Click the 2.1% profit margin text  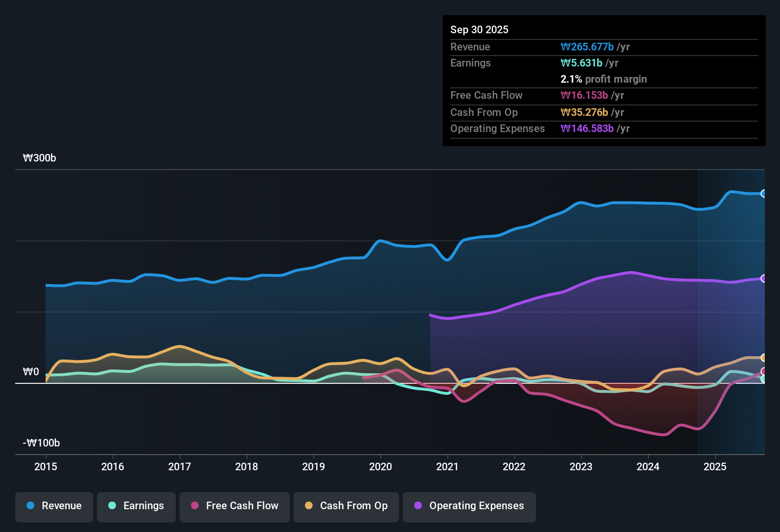[x=604, y=79]
